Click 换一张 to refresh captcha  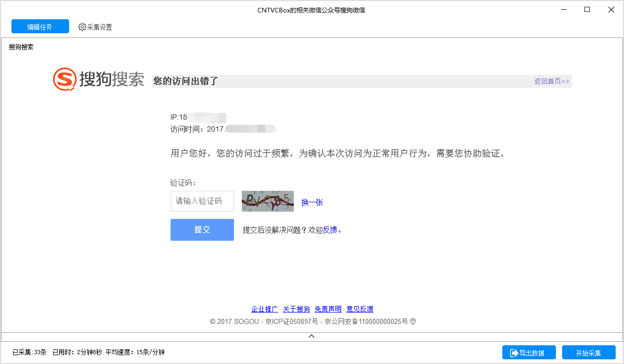click(x=312, y=202)
